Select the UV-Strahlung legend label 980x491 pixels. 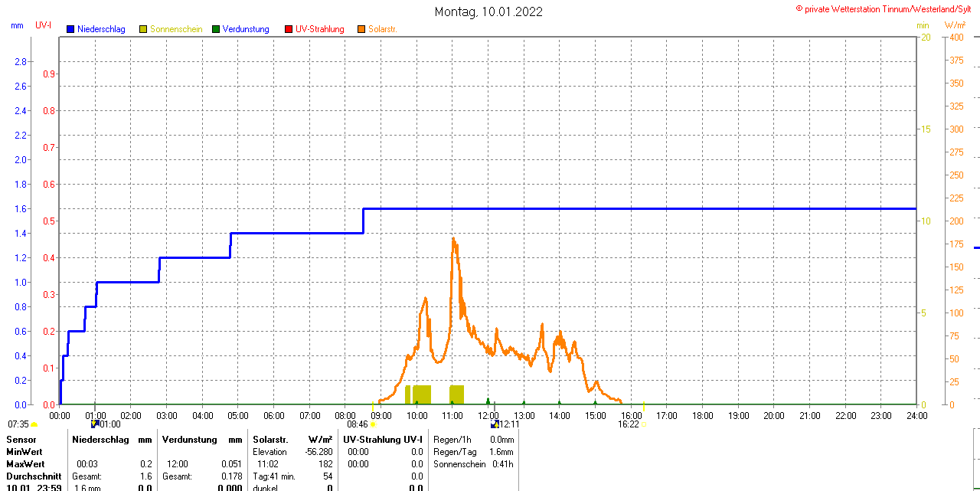click(x=320, y=29)
